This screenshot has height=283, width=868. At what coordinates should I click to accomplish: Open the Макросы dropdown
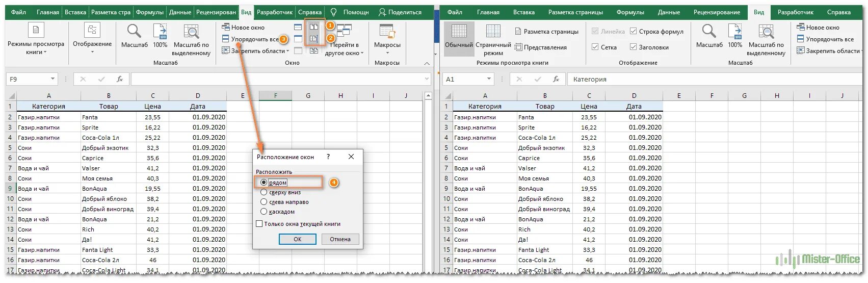[387, 40]
